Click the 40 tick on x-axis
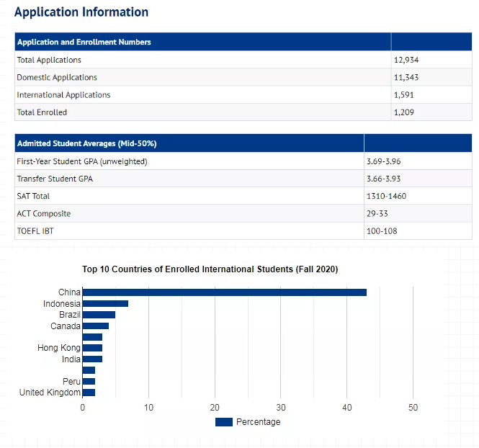Image resolution: width=479 pixels, height=448 pixels. click(347, 408)
